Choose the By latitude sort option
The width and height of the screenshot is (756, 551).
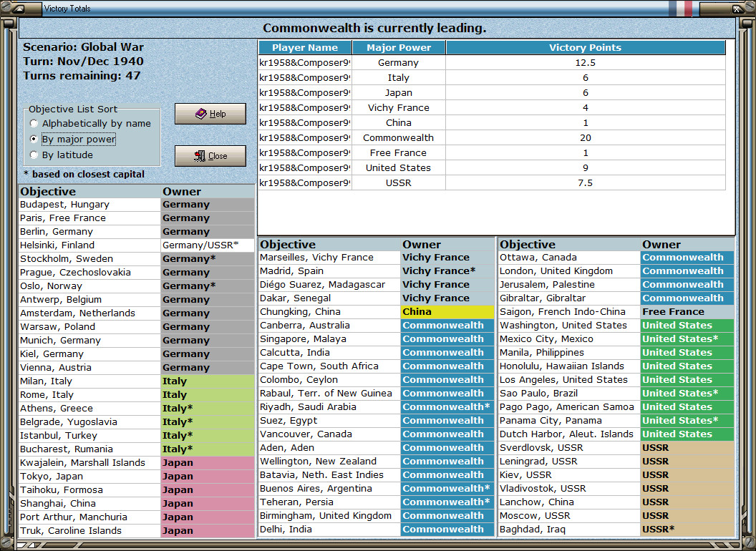tap(62, 155)
